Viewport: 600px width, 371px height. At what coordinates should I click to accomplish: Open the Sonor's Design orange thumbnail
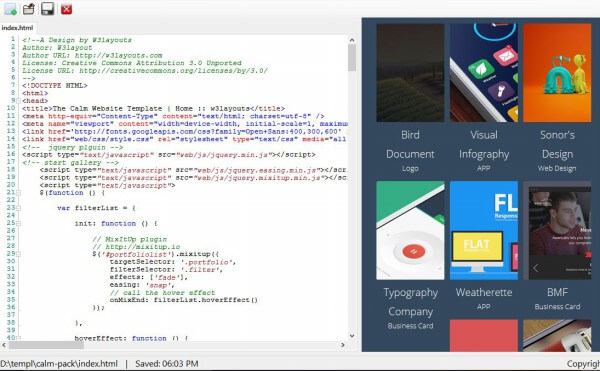[557, 73]
